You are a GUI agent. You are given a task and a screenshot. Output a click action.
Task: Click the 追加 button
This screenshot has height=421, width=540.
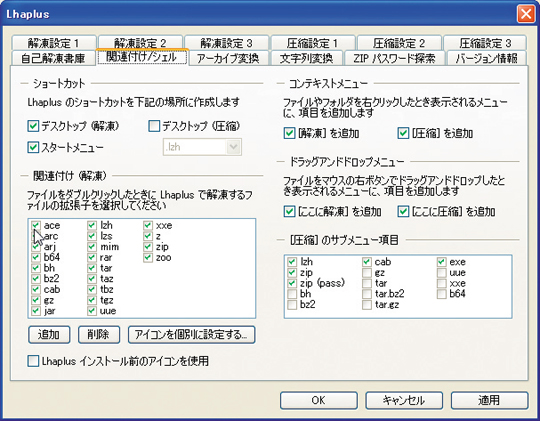click(49, 335)
